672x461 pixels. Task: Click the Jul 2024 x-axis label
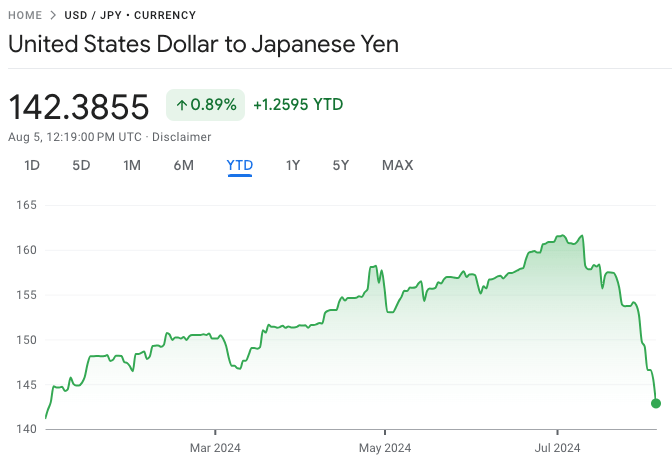coord(555,447)
